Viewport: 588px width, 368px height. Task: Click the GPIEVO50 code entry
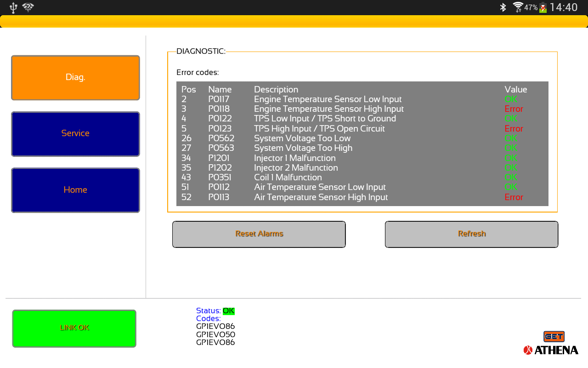coord(215,334)
